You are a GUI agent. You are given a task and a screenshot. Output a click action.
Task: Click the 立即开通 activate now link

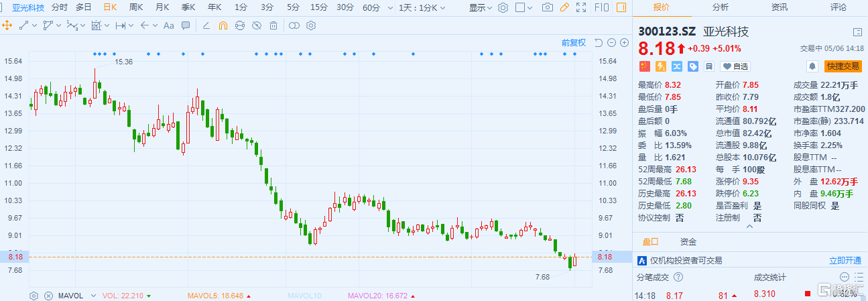tap(845, 261)
